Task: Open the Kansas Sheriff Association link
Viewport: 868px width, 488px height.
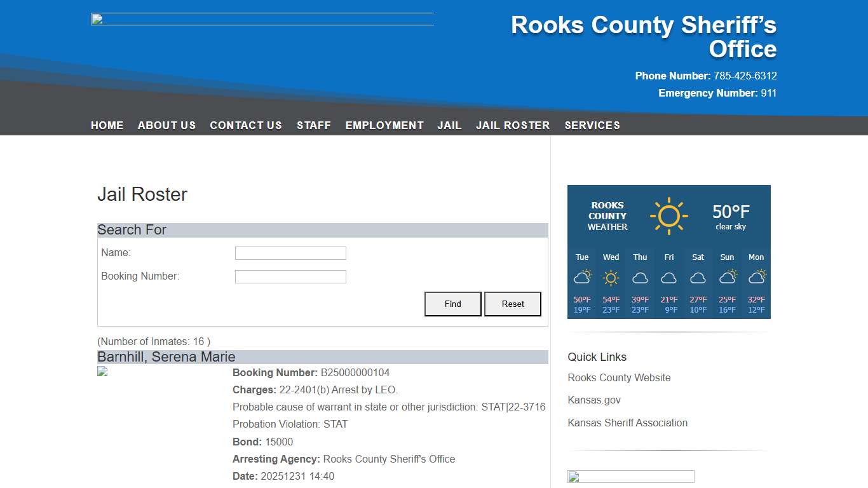Action: [x=627, y=423]
